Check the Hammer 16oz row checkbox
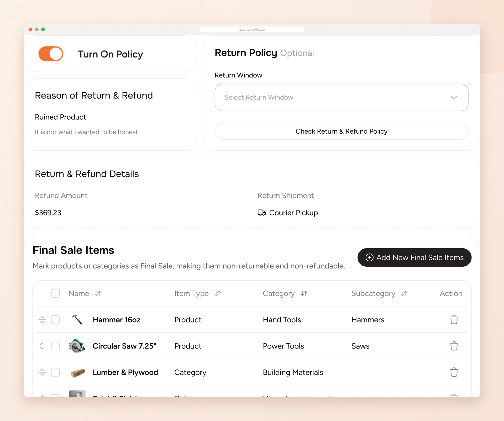Viewport: 504px width, 421px height. tap(55, 320)
